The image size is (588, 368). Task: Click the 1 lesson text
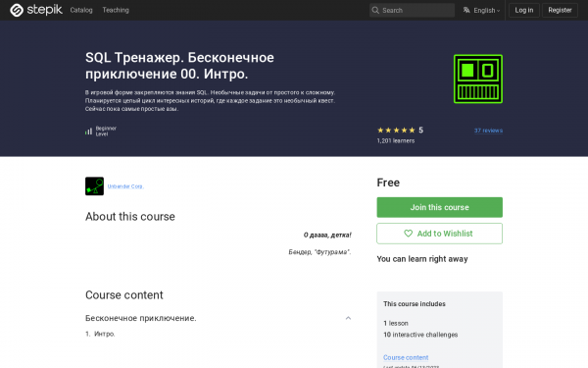(x=396, y=323)
